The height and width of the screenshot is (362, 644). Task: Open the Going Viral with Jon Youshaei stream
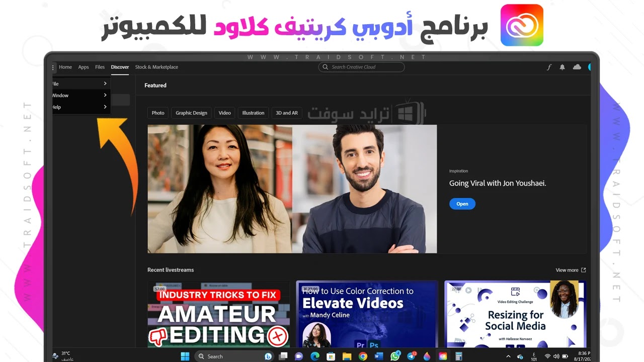pos(462,204)
